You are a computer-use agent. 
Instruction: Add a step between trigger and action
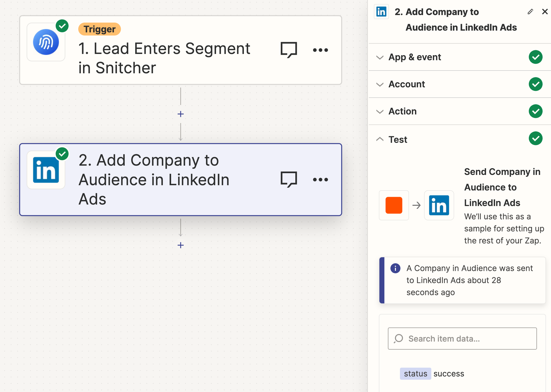(181, 114)
